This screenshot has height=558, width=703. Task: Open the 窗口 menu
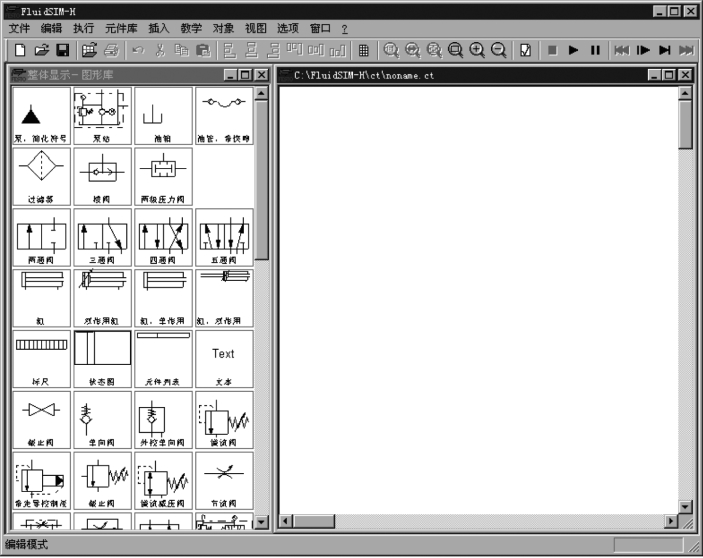[320, 29]
